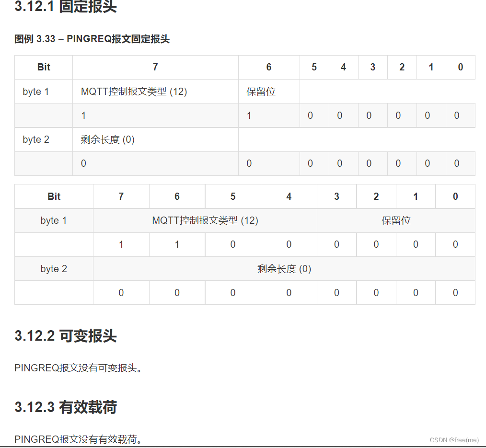Click column header "4" in the first table
This screenshot has width=486, height=448.
(344, 67)
